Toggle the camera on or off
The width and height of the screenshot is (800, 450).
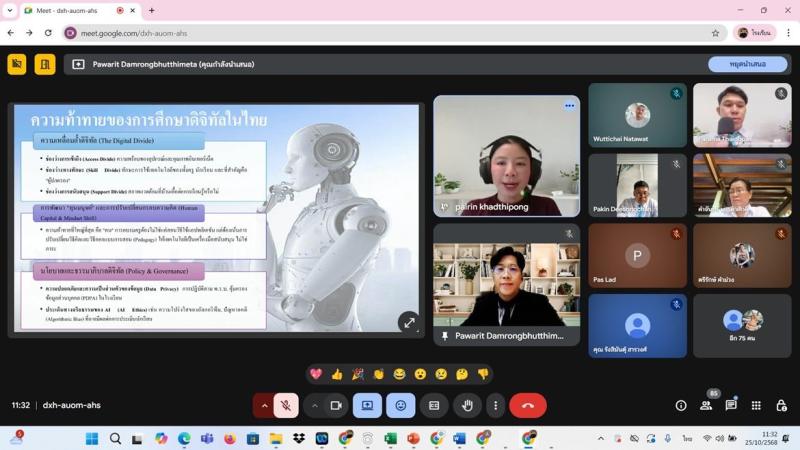pyautogui.click(x=336, y=405)
